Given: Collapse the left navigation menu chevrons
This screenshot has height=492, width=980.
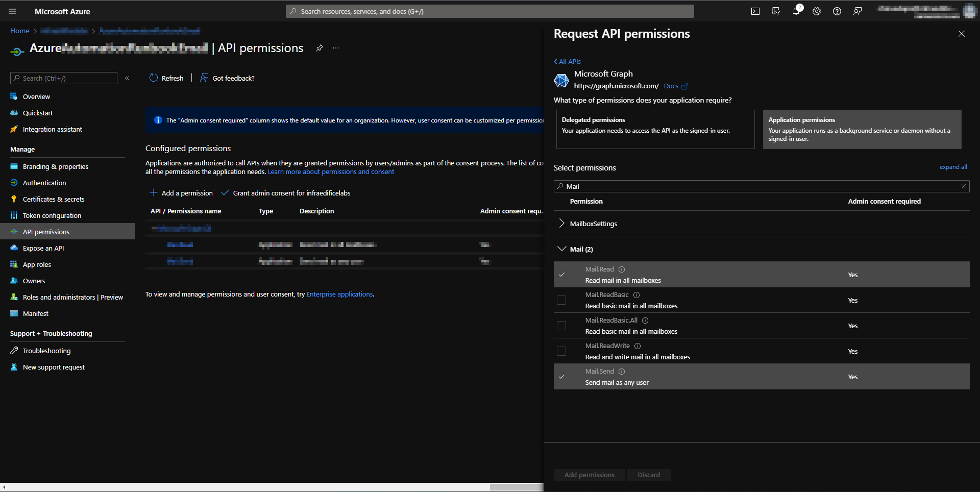Looking at the screenshot, I should (x=127, y=78).
